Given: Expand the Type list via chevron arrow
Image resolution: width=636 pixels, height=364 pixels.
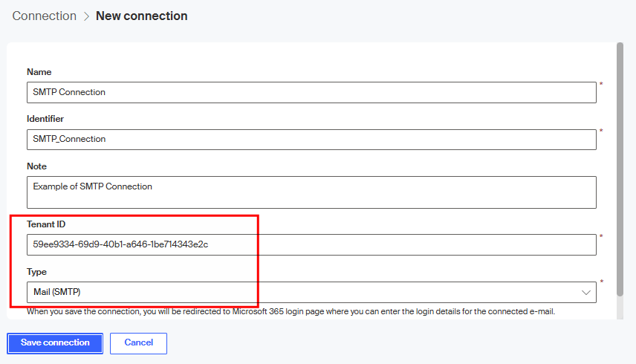Looking at the screenshot, I should click(585, 293).
